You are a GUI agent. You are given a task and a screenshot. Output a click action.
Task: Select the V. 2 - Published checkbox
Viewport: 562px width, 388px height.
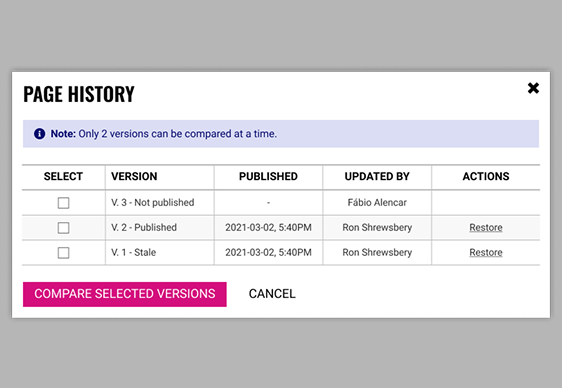[63, 228]
